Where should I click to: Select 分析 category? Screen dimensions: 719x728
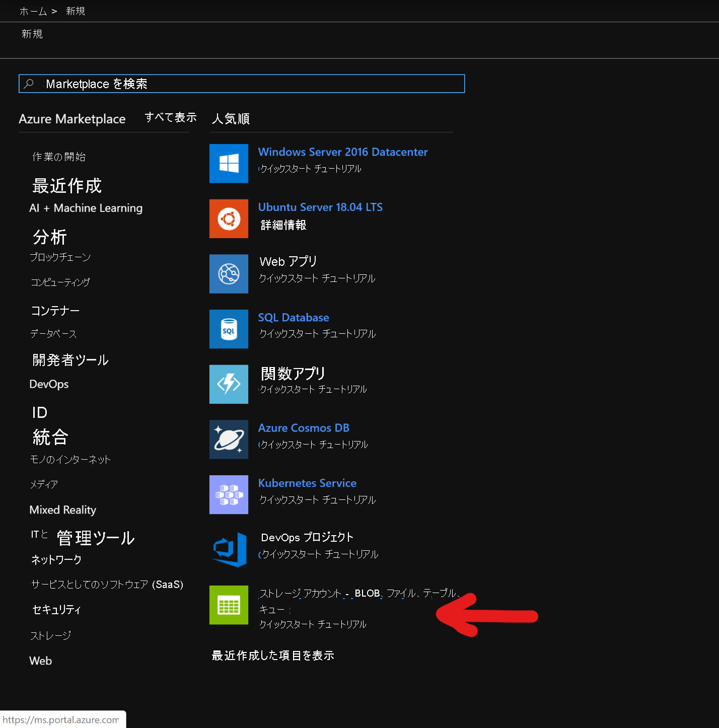click(x=50, y=237)
